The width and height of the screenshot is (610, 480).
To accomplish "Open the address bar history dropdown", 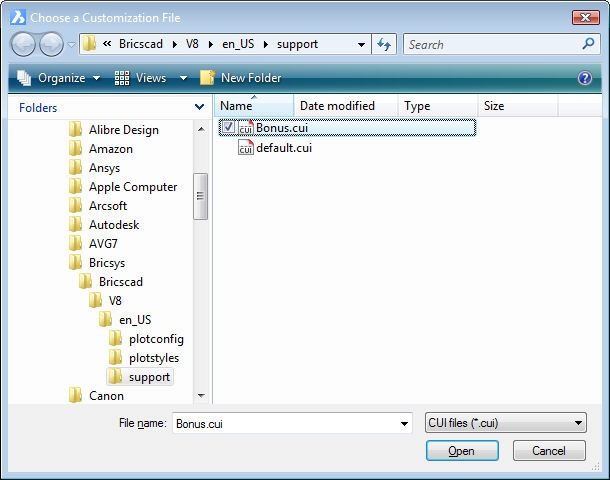I will [361, 44].
